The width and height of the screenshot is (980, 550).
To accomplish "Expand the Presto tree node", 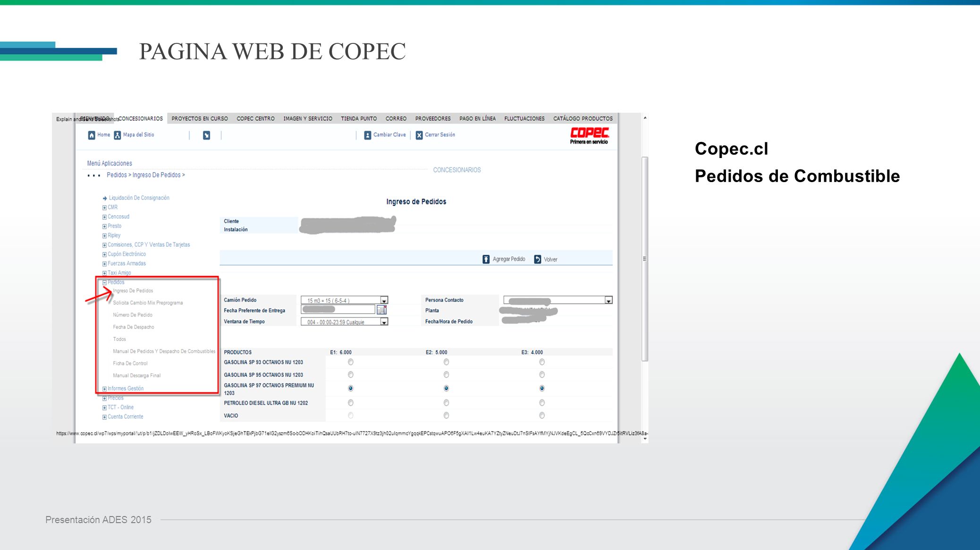I will coord(104,226).
